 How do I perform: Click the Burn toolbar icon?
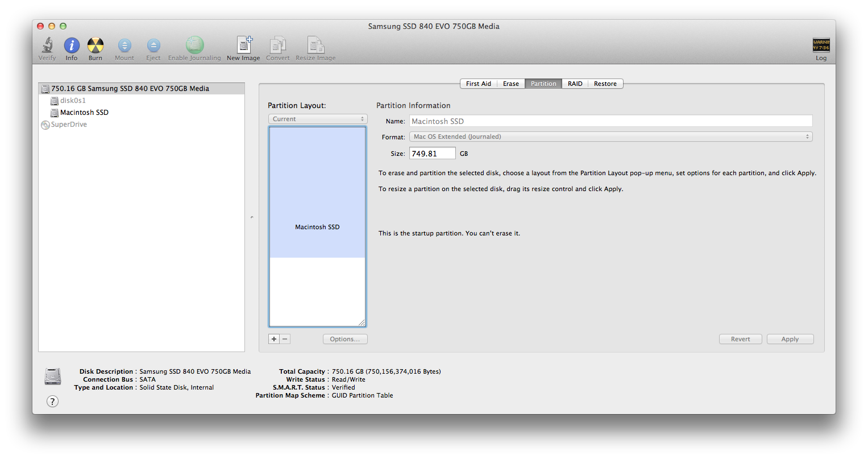coord(95,46)
